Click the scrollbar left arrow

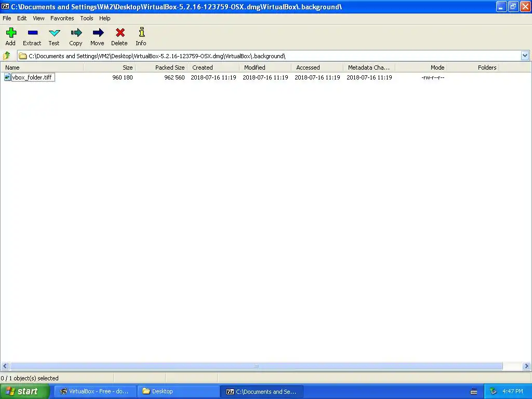coord(5,366)
